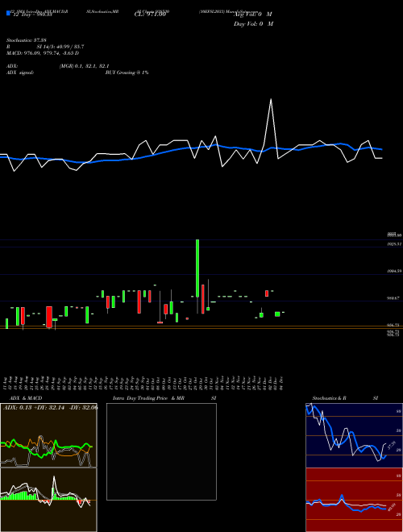Click the '(MGR) 0.1, 32.1, 32.1' ADX values
This screenshot has height=532, width=403.
tap(84, 66)
